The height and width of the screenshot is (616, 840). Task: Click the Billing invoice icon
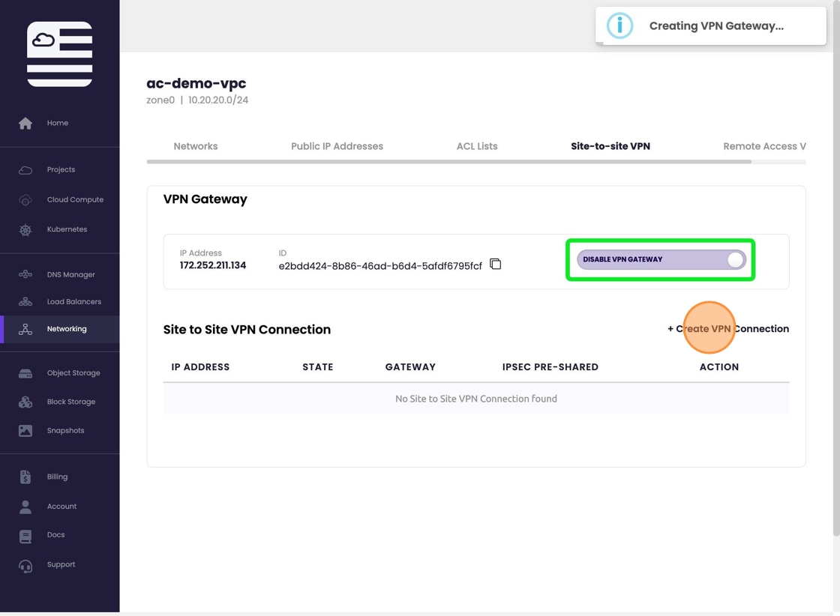pyautogui.click(x=25, y=477)
